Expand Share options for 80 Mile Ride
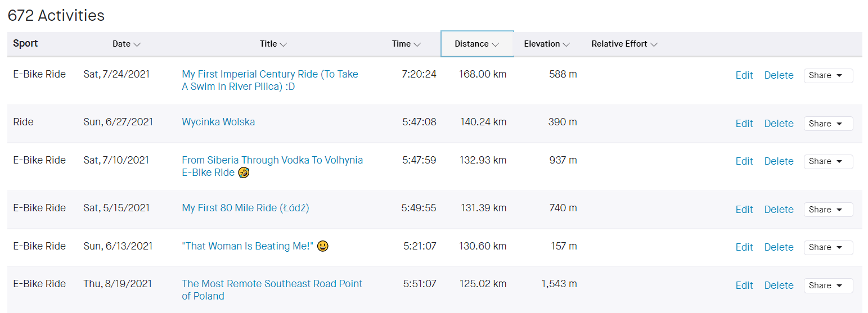 coord(827,210)
